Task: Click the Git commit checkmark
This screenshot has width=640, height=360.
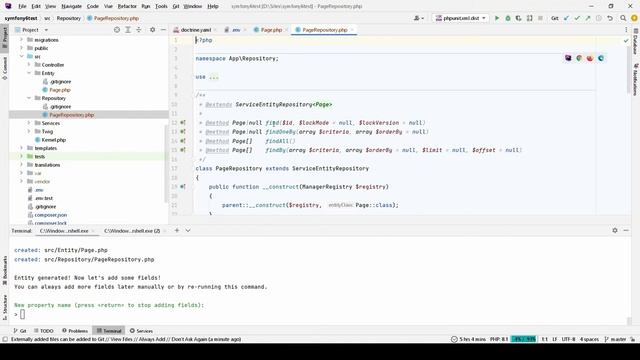Action: [x=577, y=18]
